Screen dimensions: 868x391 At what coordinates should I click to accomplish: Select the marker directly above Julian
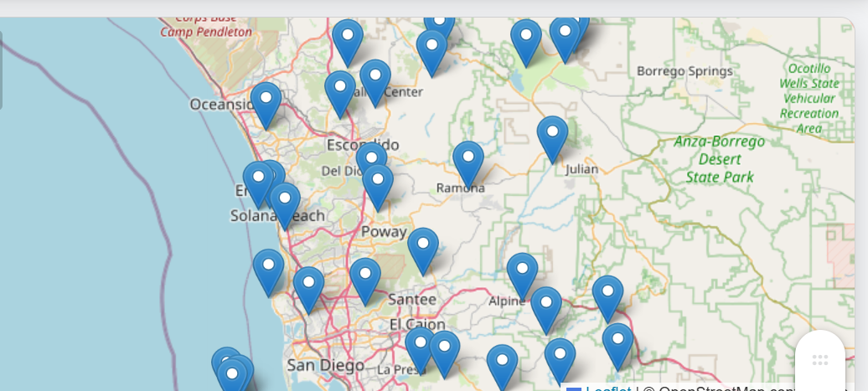coord(552,139)
